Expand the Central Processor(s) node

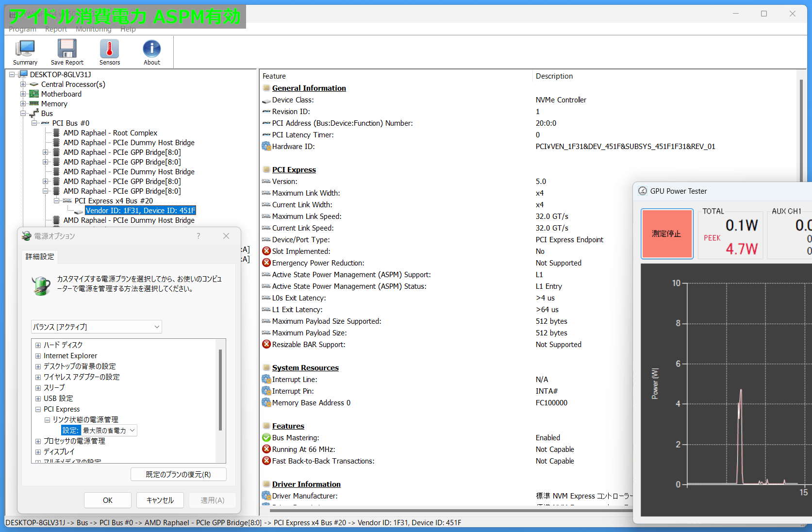tap(23, 84)
